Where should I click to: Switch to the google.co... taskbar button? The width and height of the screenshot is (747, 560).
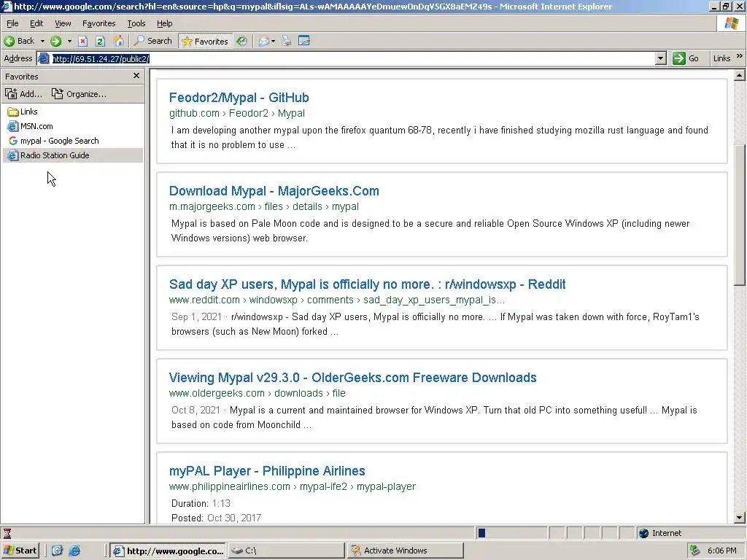tap(169, 551)
